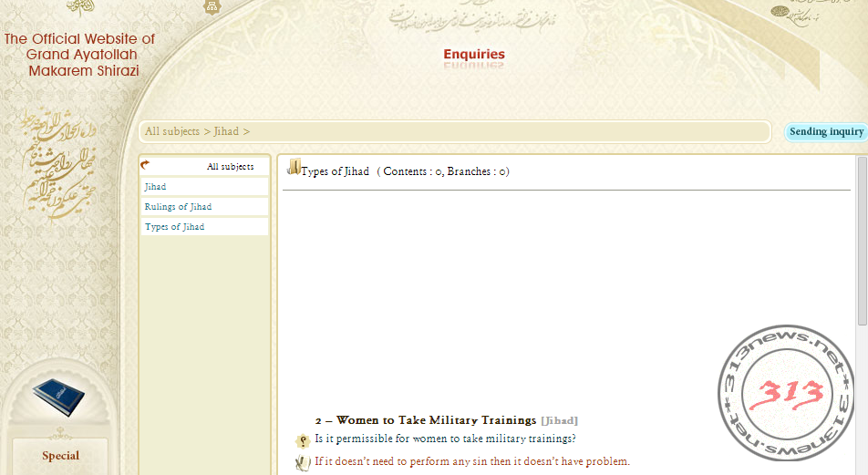Click the sitemap icon at the top

[x=212, y=6]
